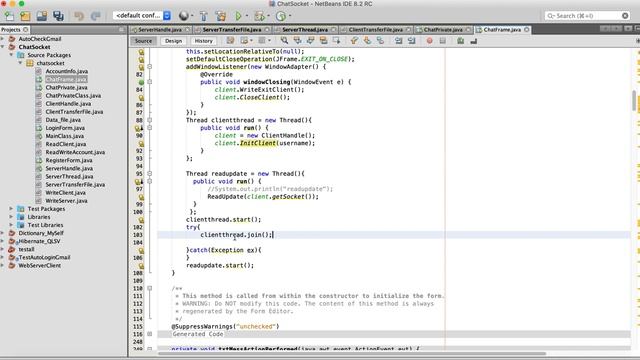This screenshot has height=360, width=640.
Task: Expand the Generated Code fold at line 116
Action: pyautogui.click(x=150, y=334)
